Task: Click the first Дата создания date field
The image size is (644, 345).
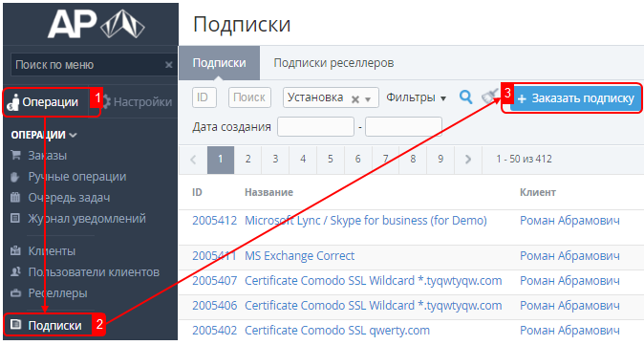Action: (315, 126)
